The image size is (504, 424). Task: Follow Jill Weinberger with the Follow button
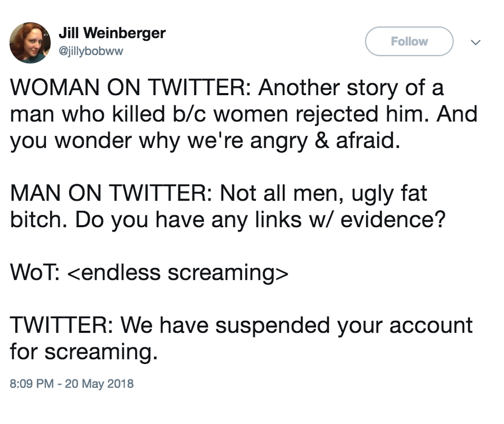coord(409,41)
